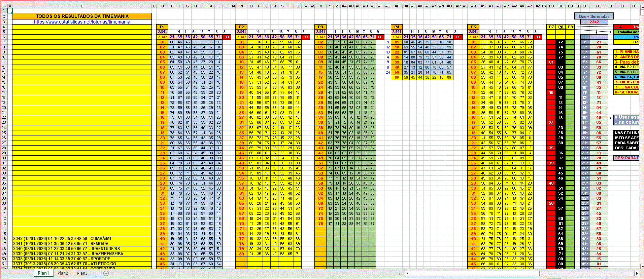Select the P1 header cell

[162, 27]
